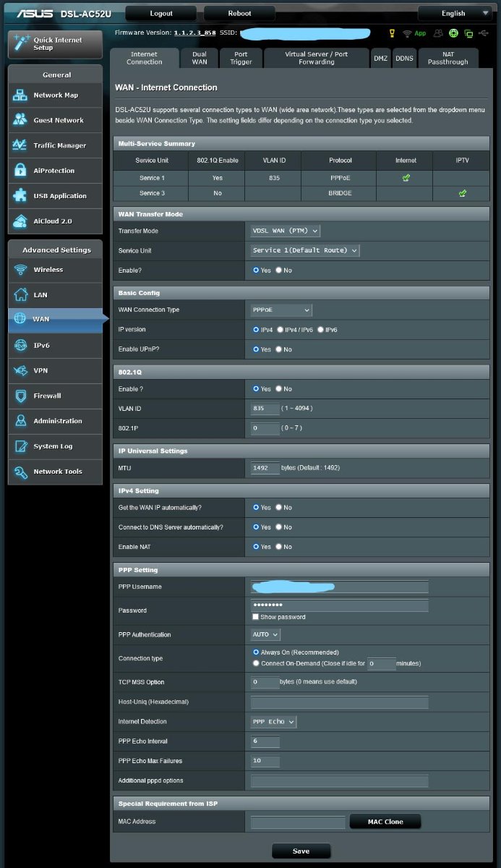Set WAN Transfer Mode Enable to No
The height and width of the screenshot is (868, 501).
tap(279, 270)
